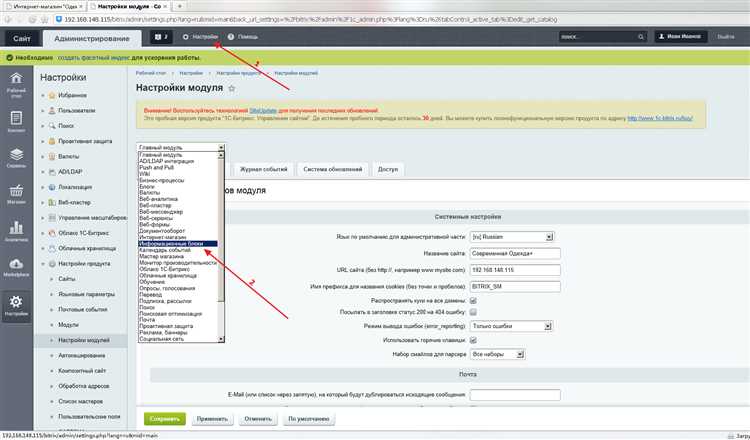Switch to Журнал событий tab

point(264,169)
